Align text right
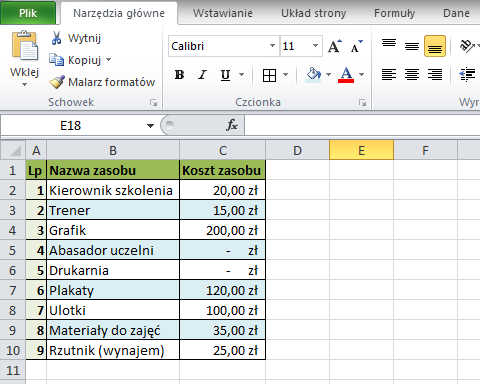Image resolution: width=480 pixels, height=384 pixels. 435,74
